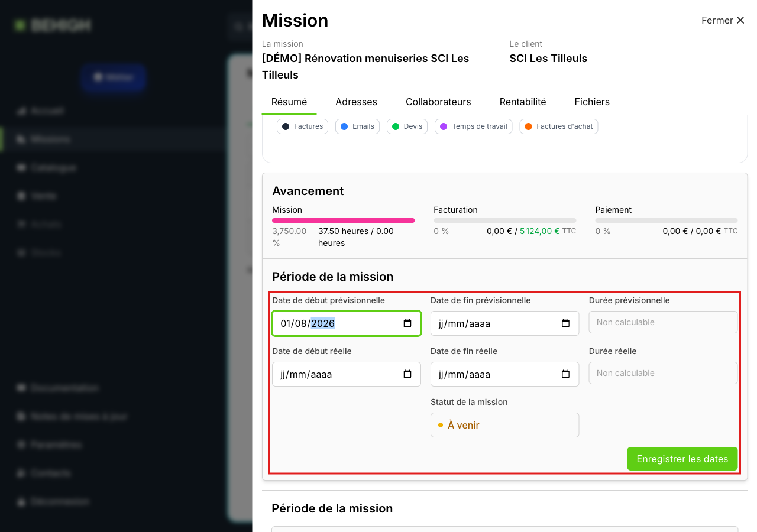The height and width of the screenshot is (532, 757).
Task: Open the Adresses tab
Action: pos(356,102)
